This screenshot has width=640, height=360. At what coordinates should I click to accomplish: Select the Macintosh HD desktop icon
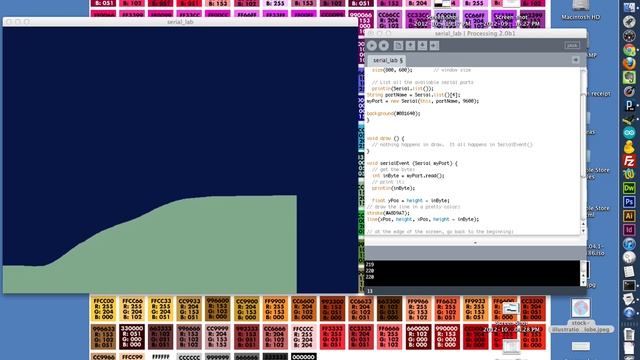pyautogui.click(x=580, y=11)
